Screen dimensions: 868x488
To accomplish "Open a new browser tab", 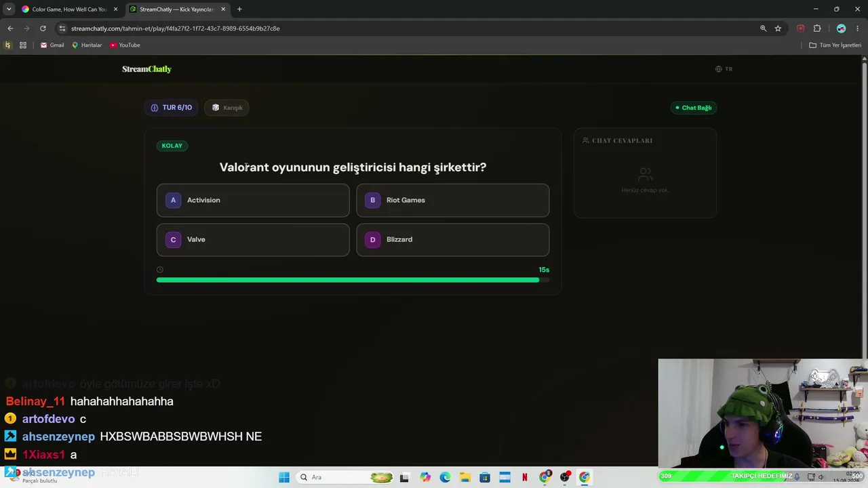I will [239, 9].
